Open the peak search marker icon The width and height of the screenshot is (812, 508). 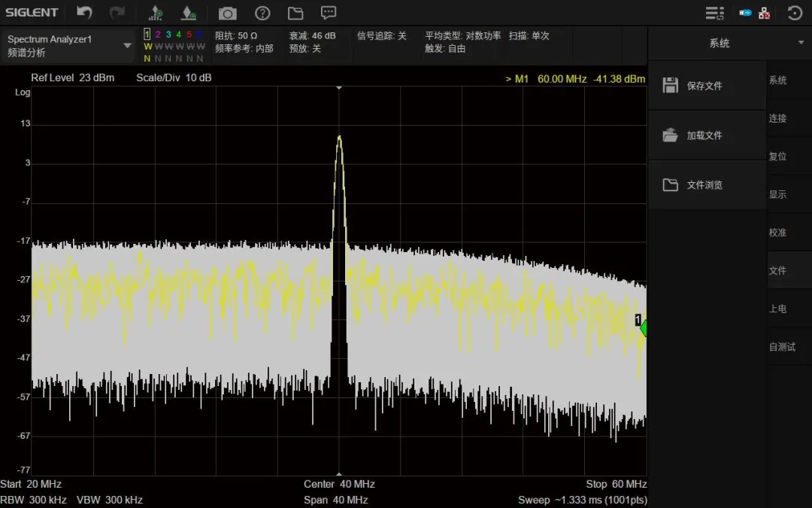point(156,13)
